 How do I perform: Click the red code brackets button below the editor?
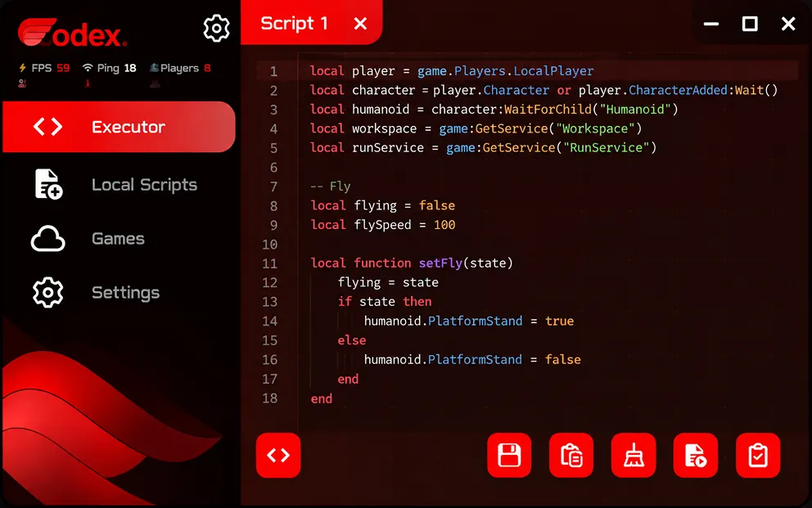click(278, 455)
